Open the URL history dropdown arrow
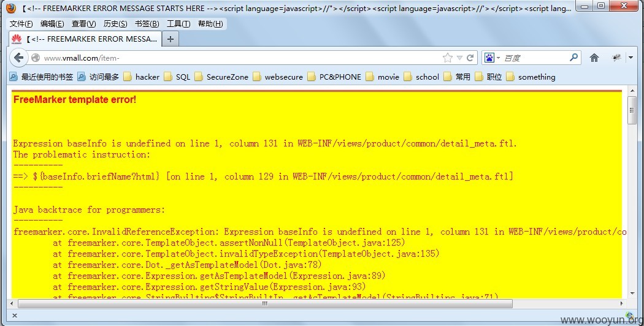Viewport: 644px width, 326px height. click(x=459, y=58)
